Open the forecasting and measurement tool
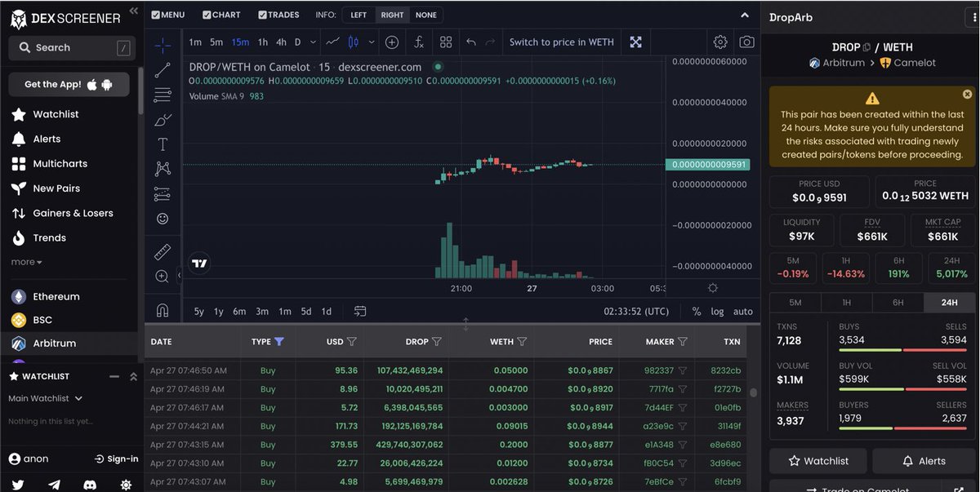The height and width of the screenshot is (492, 980). [x=163, y=194]
